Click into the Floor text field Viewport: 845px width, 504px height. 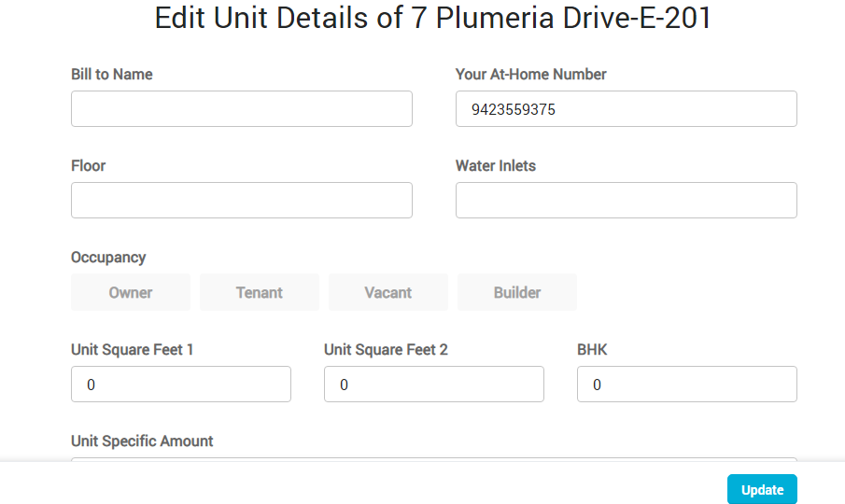[242, 200]
